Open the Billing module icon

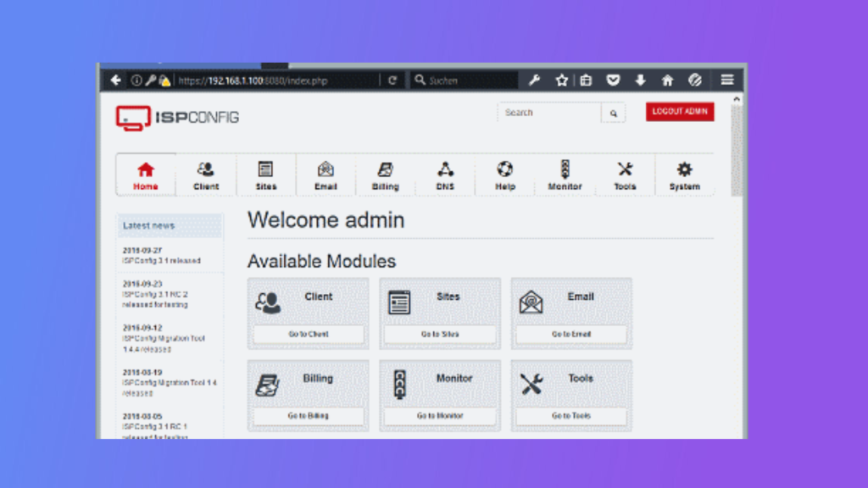pyautogui.click(x=385, y=169)
